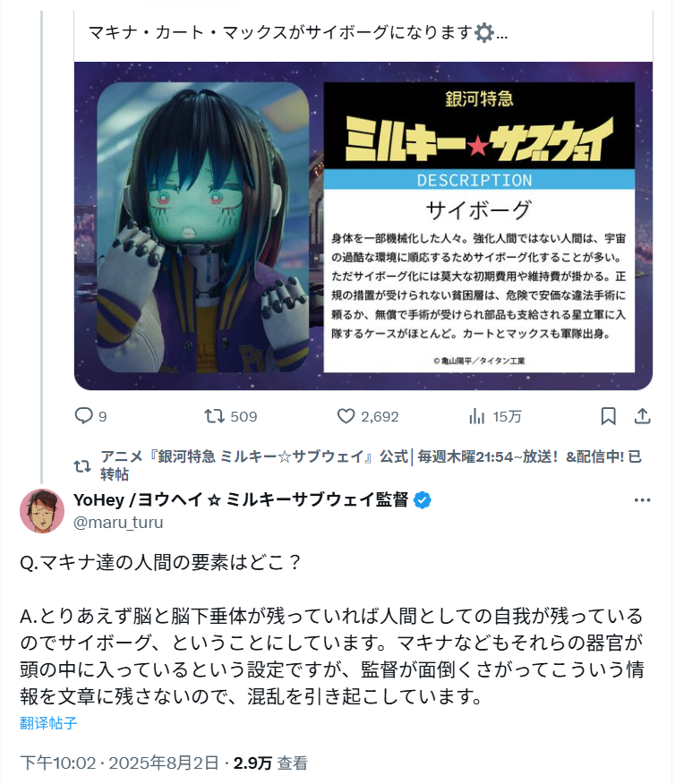Click the share upload icon
The height and width of the screenshot is (784, 675).
[x=643, y=416]
